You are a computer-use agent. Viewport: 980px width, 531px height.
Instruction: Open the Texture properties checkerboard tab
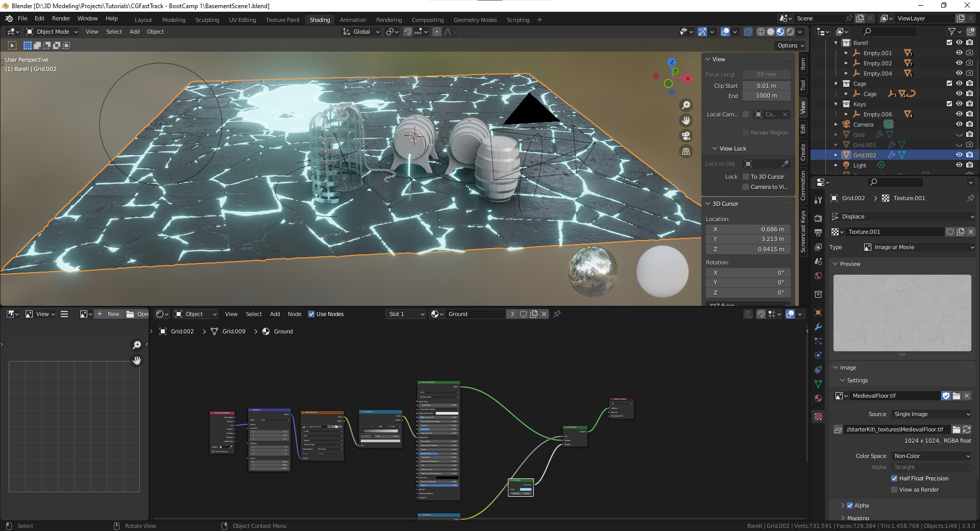pos(818,417)
